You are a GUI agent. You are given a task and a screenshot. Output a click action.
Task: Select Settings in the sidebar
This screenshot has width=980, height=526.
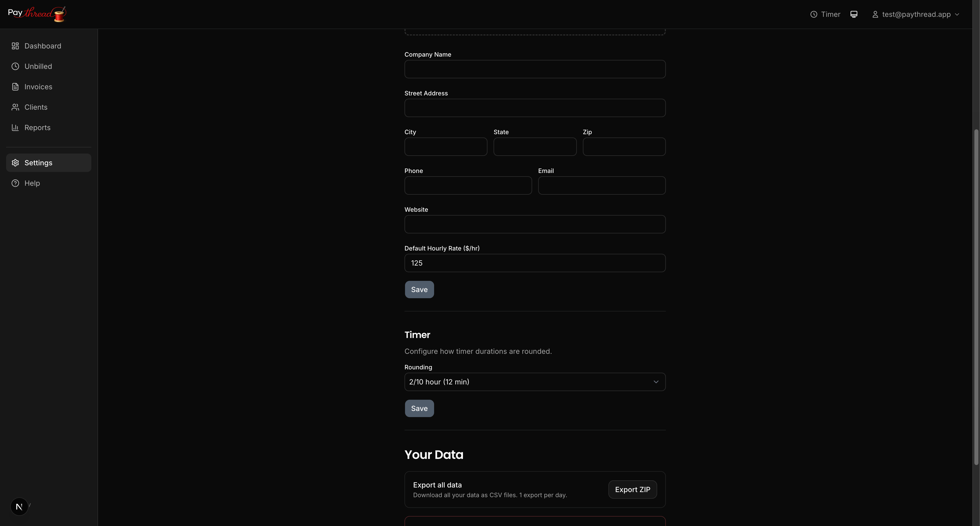click(38, 163)
